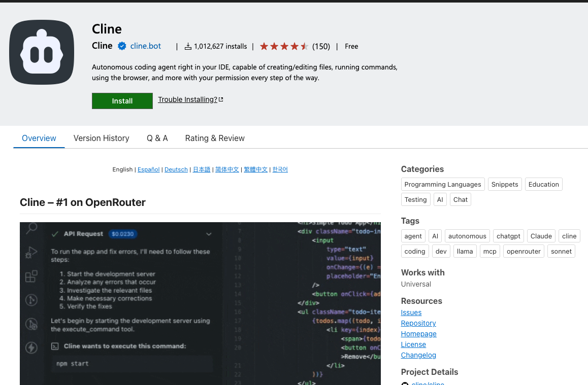Click the llama tag
This screenshot has width=588, height=385.
coord(465,251)
